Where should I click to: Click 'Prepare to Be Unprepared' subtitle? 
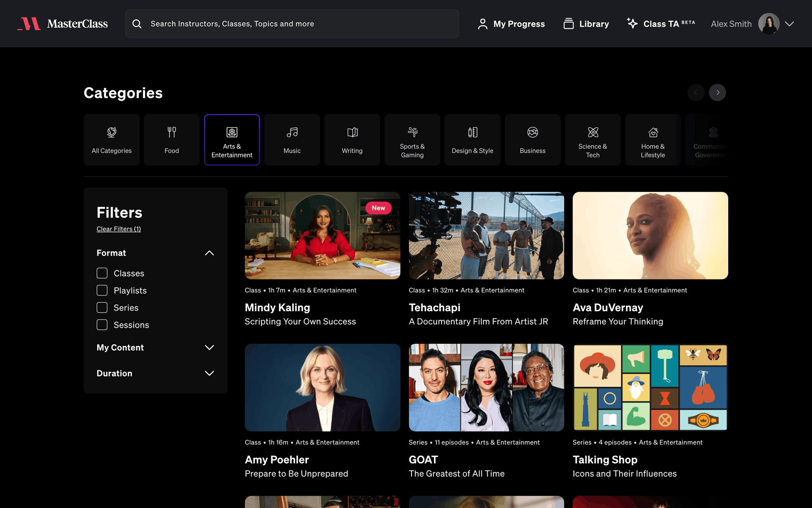296,474
